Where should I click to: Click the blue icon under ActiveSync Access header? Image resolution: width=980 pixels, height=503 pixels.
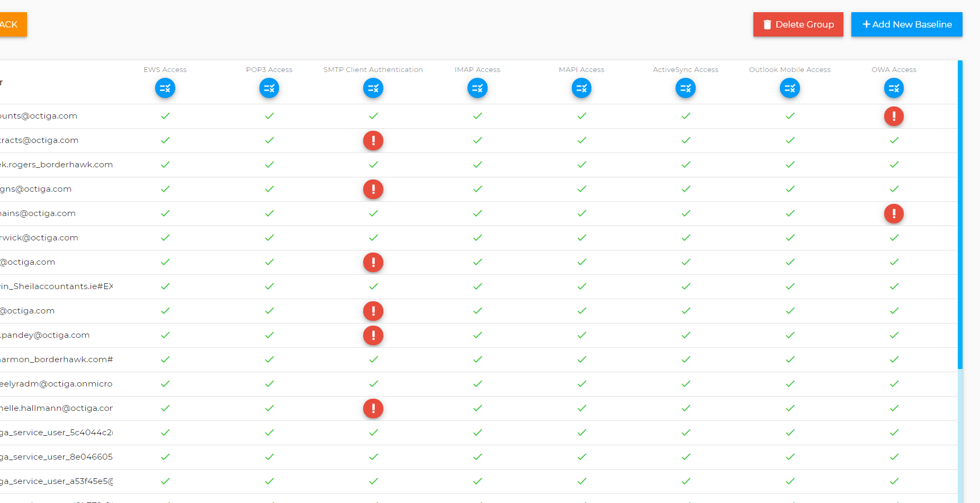coord(685,88)
